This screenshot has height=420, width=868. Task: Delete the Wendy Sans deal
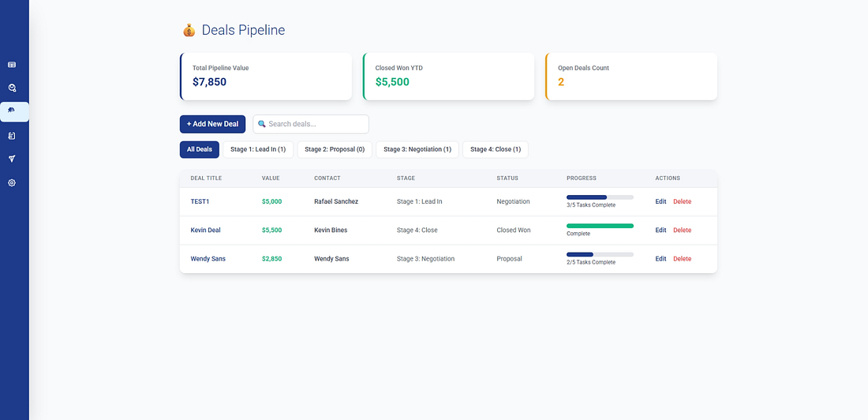pos(682,259)
